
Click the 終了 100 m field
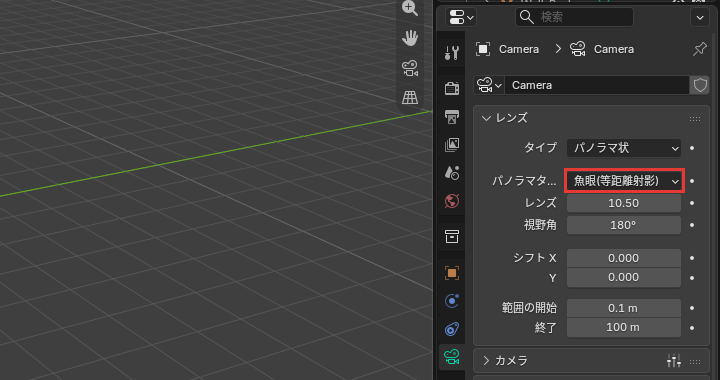tap(624, 328)
